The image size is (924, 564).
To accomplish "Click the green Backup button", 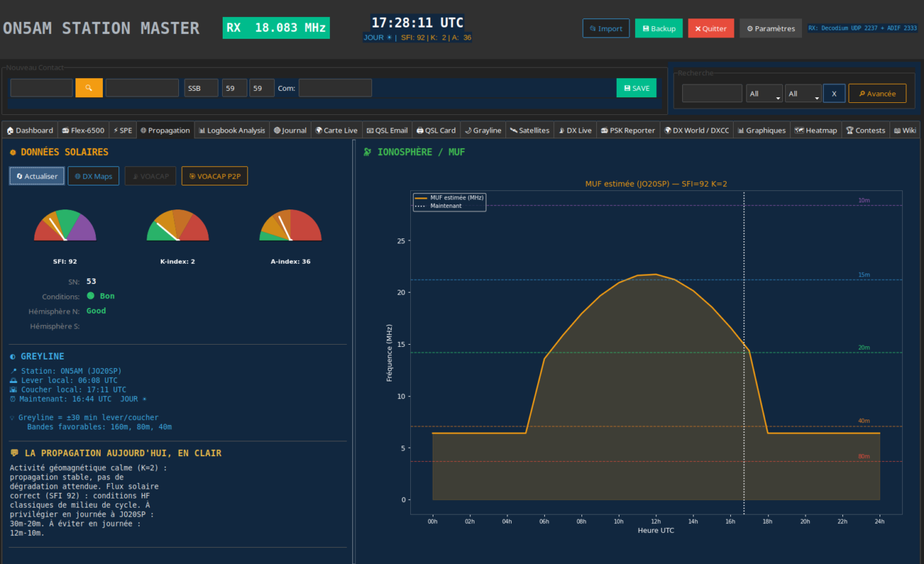I will [659, 28].
